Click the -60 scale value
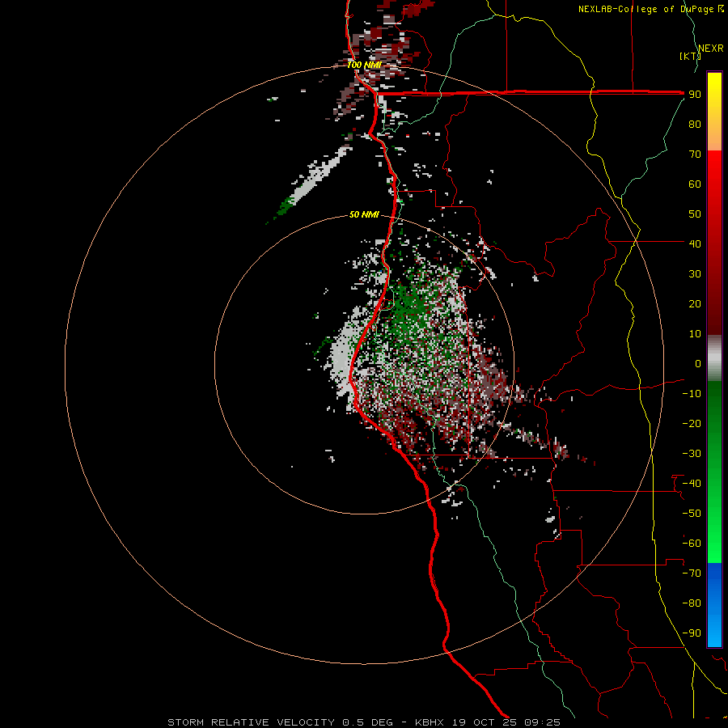728x728 pixels. (x=692, y=544)
